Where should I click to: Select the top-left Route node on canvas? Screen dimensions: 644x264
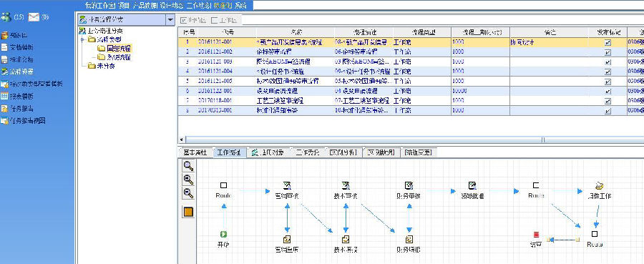223,185
